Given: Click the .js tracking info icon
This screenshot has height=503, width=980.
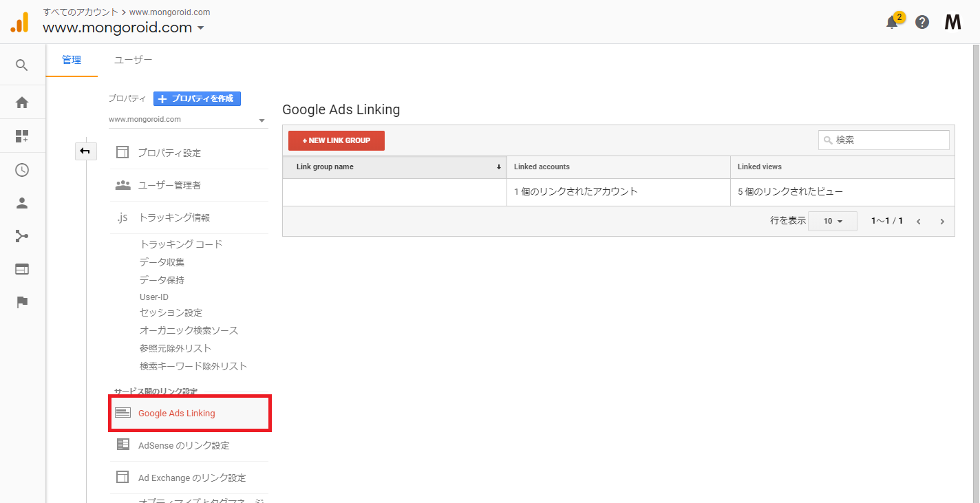Looking at the screenshot, I should click(122, 217).
